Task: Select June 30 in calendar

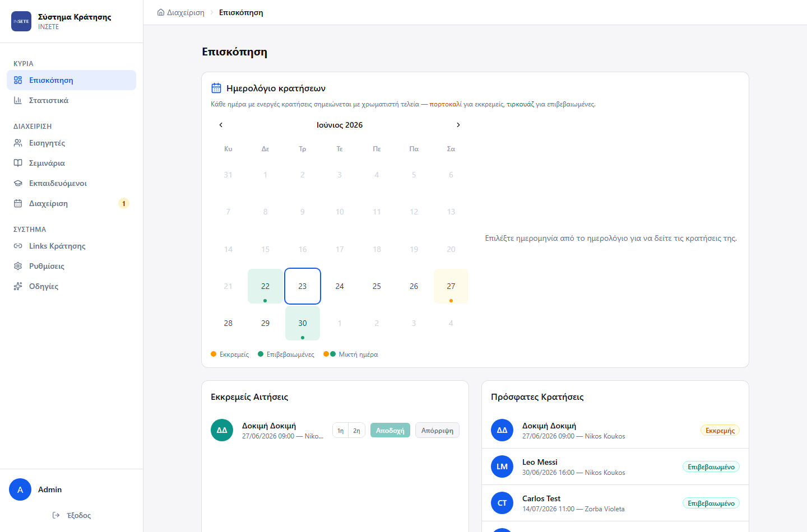Action: 303,323
